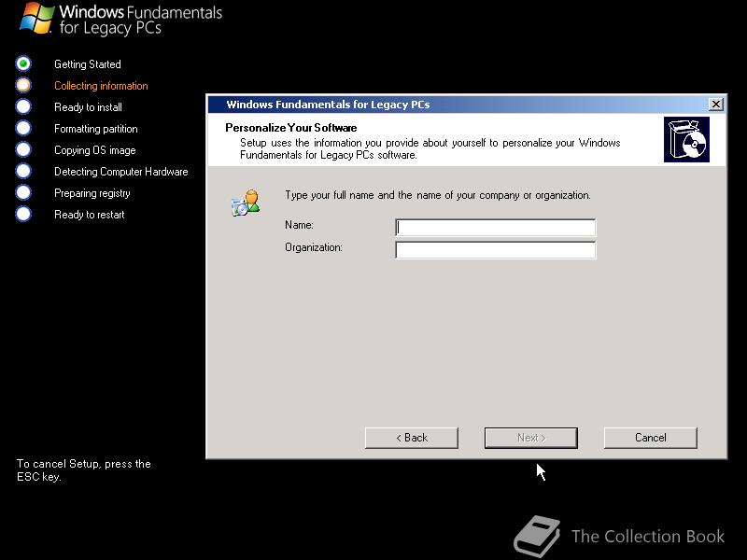Click the Collecting information step indicator
747x560 pixels.
[x=23, y=85]
